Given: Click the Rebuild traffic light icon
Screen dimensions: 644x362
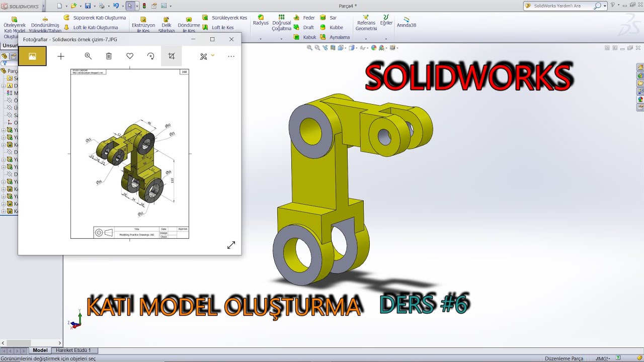Looking at the screenshot, I should point(144,6).
